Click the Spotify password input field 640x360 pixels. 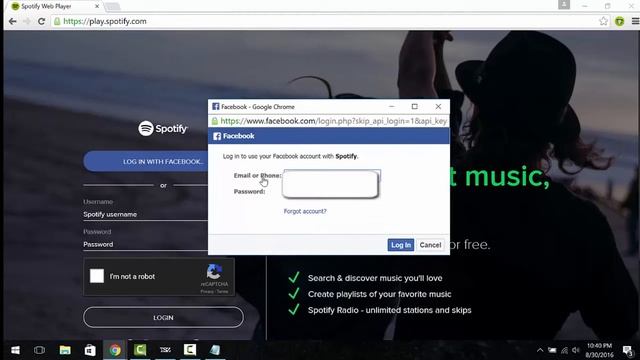[145, 244]
